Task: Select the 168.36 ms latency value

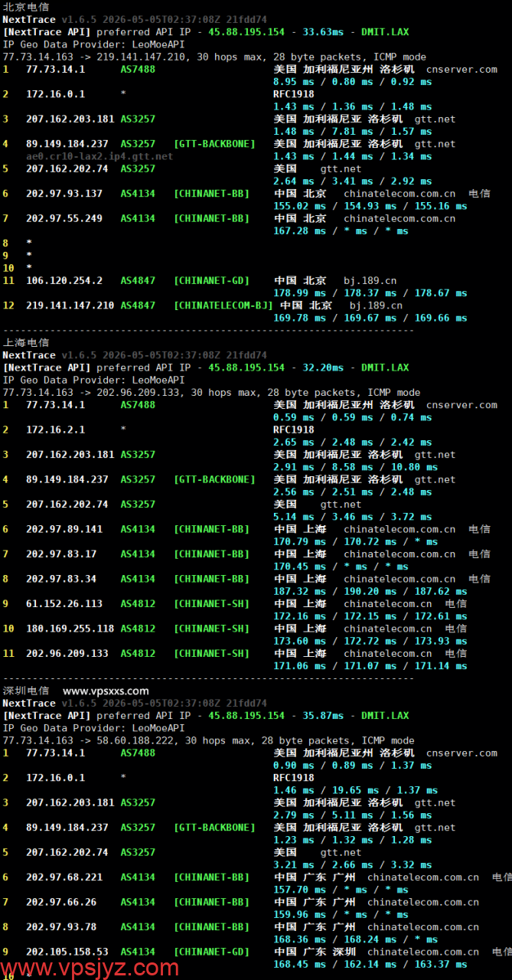Action: 299,939
